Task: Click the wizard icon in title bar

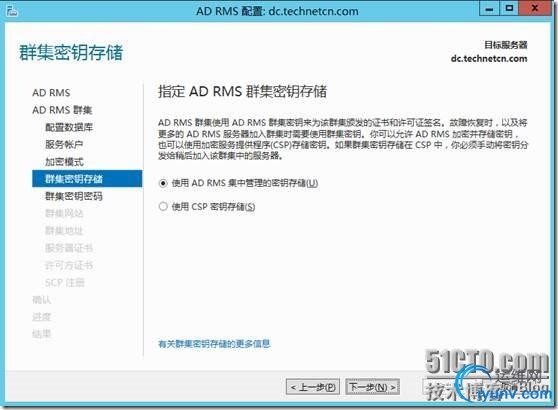Action: (12, 11)
